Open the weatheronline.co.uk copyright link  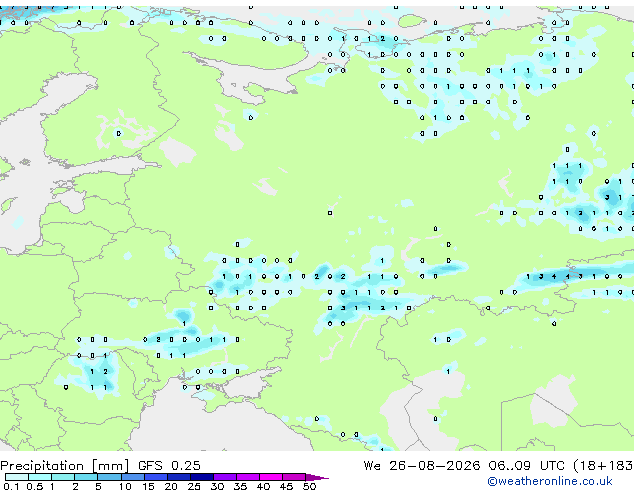point(550,481)
